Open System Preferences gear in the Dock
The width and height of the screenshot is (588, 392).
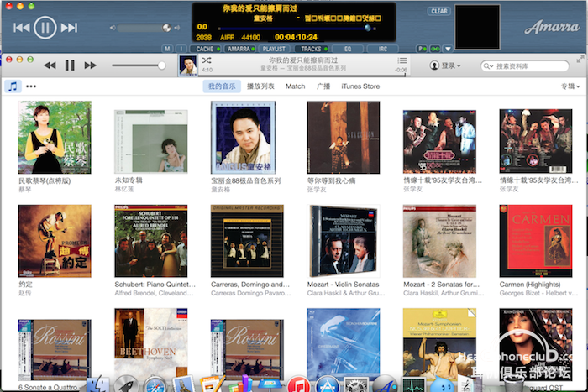(356, 384)
